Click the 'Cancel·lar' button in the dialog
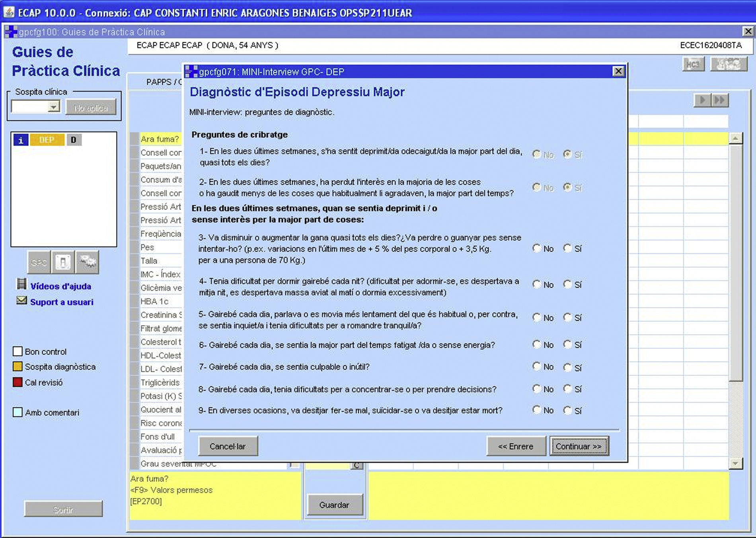This screenshot has width=756, height=538. coord(228,446)
